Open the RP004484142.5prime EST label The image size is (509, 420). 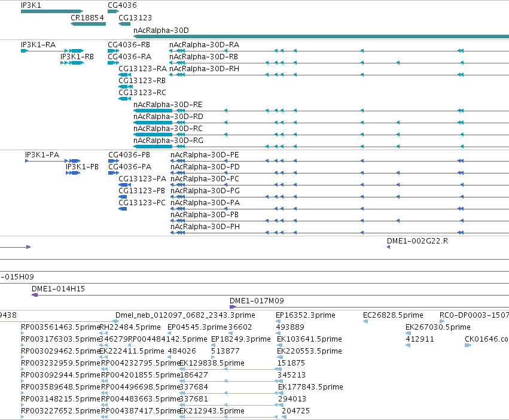pos(167,339)
